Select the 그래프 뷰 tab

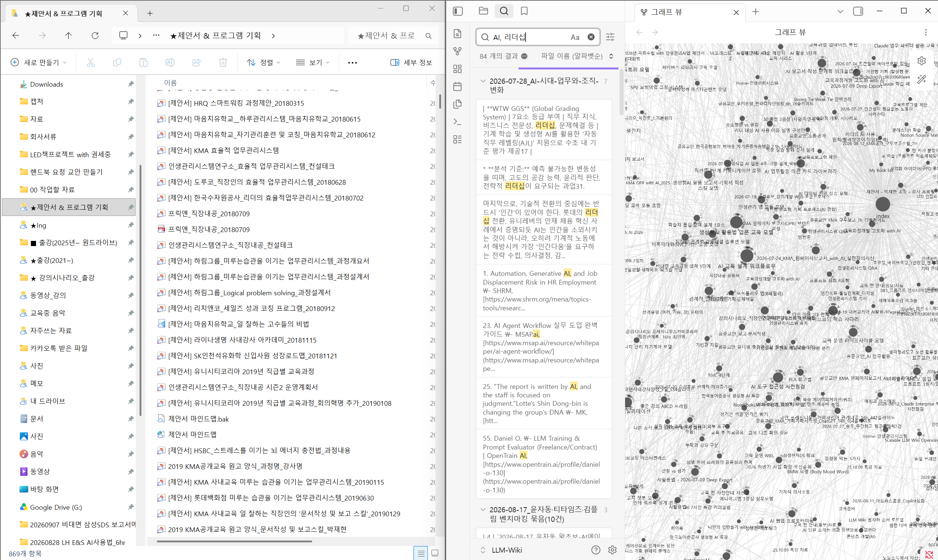pos(689,12)
